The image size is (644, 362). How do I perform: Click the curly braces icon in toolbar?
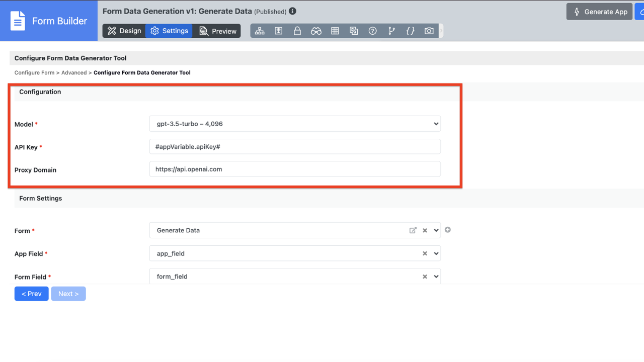click(410, 31)
